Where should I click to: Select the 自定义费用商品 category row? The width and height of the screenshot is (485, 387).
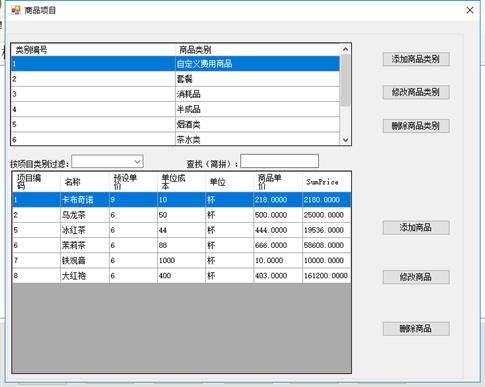[x=176, y=63]
